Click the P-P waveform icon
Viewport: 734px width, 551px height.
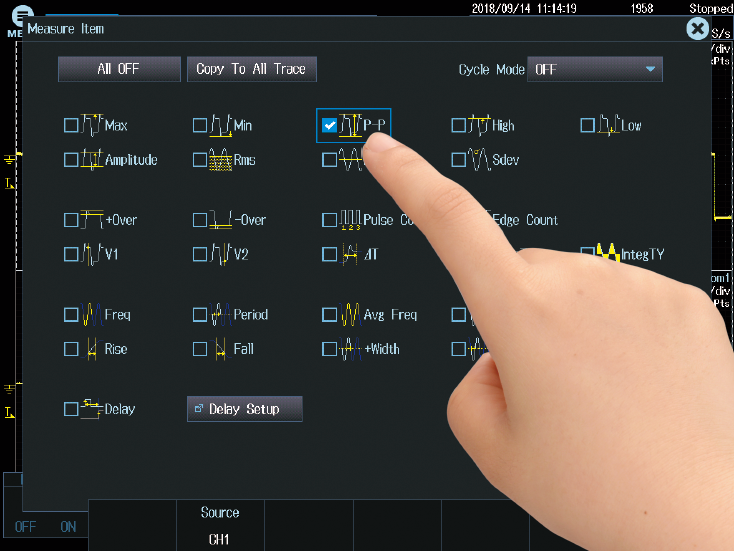350,125
